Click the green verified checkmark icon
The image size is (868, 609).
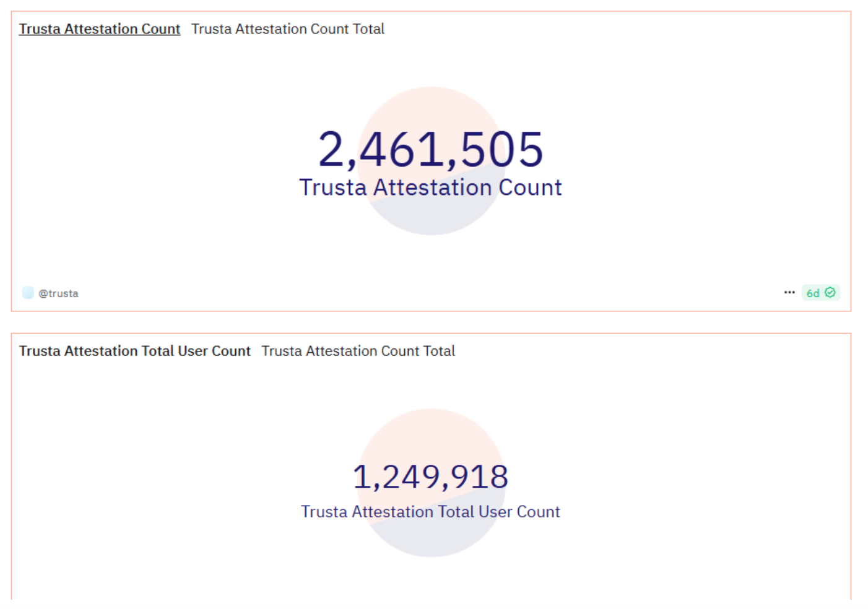(x=830, y=292)
